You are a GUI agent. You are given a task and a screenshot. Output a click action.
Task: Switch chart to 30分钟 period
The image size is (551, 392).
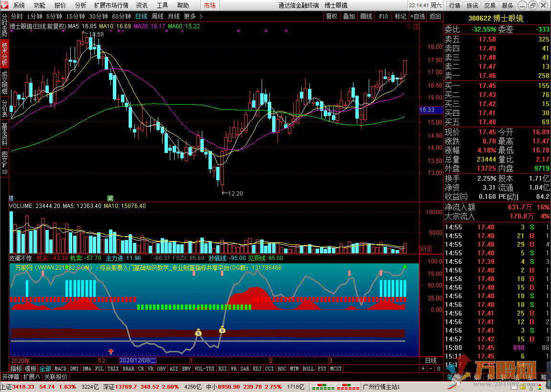pyautogui.click(x=99, y=17)
